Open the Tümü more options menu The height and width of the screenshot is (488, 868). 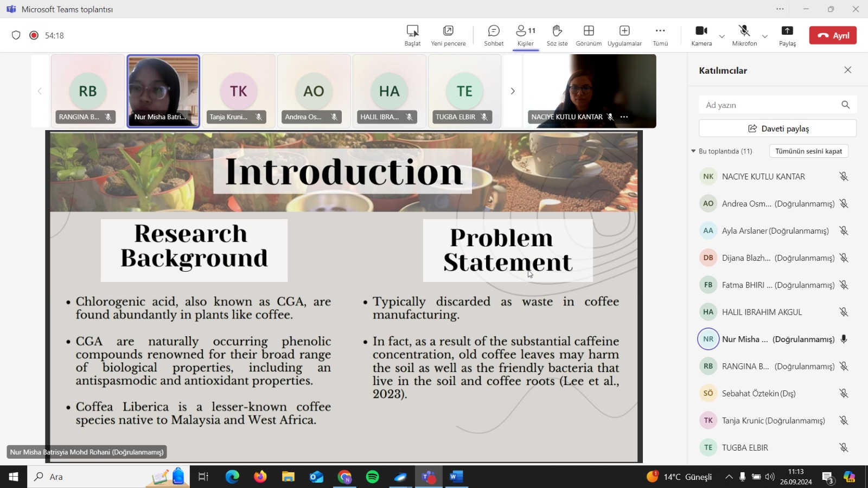click(660, 35)
